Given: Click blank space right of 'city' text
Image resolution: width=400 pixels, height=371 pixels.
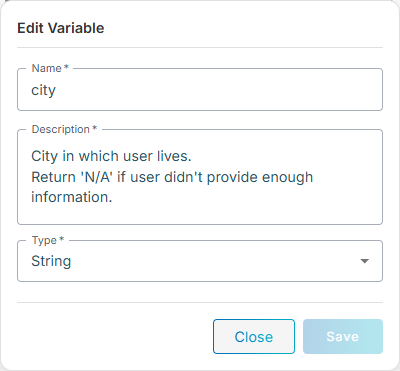Looking at the screenshot, I should tap(217, 90).
